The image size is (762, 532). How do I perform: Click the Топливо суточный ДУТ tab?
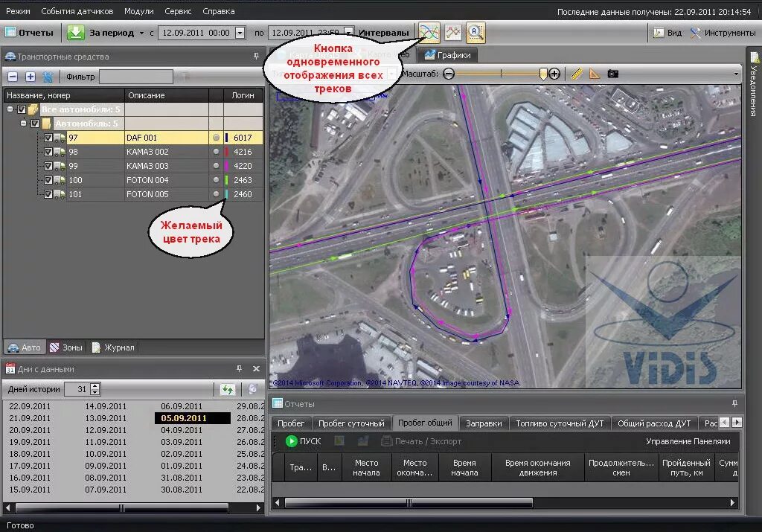(x=560, y=423)
